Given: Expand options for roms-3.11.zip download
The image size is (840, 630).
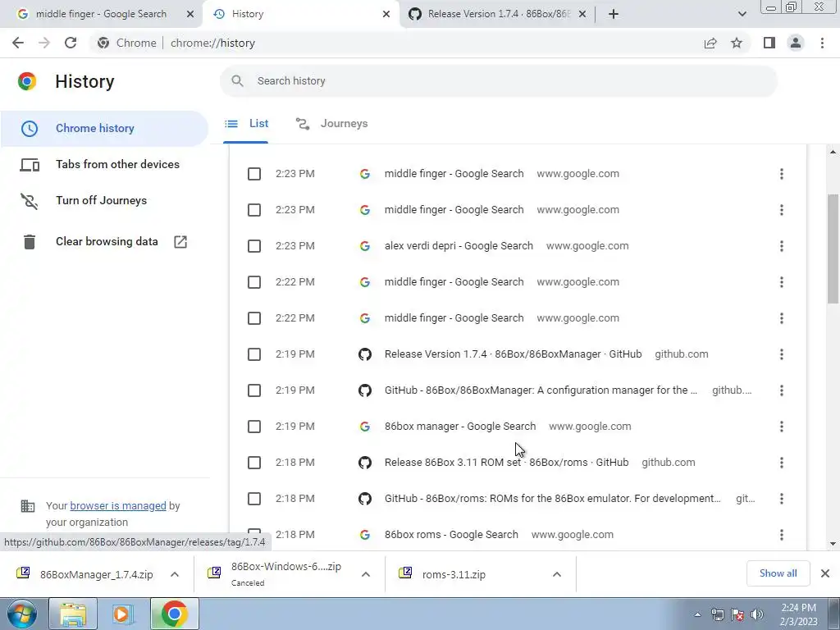Looking at the screenshot, I should [557, 574].
